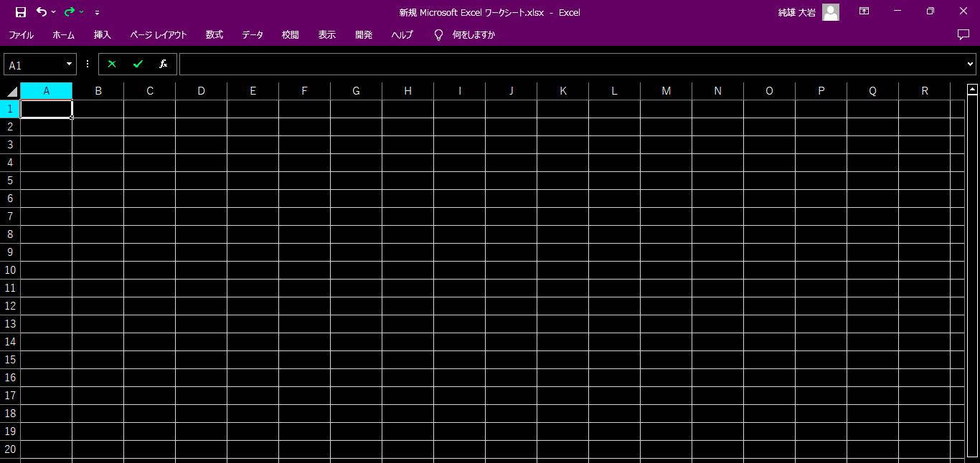
Task: Click the green Enter check icon
Action: pos(137,64)
